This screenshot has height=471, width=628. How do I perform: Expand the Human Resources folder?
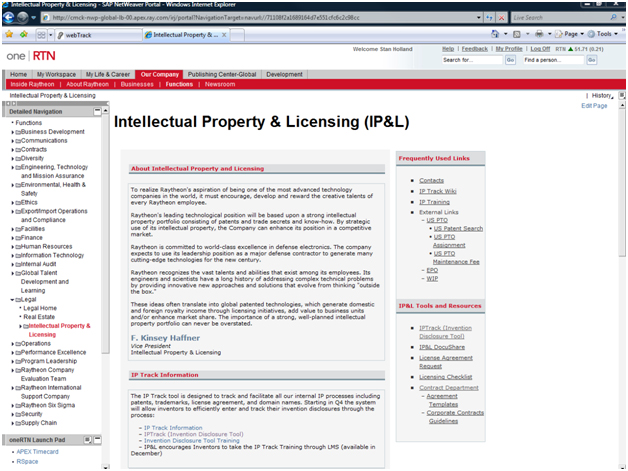(x=13, y=247)
